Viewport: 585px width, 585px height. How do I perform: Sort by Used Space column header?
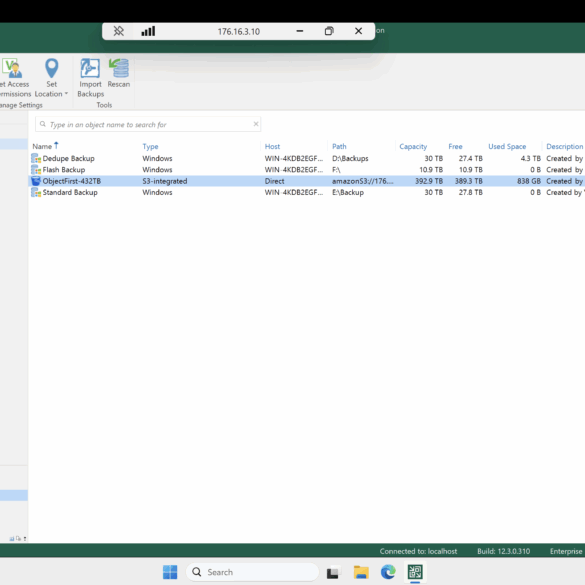pos(507,146)
